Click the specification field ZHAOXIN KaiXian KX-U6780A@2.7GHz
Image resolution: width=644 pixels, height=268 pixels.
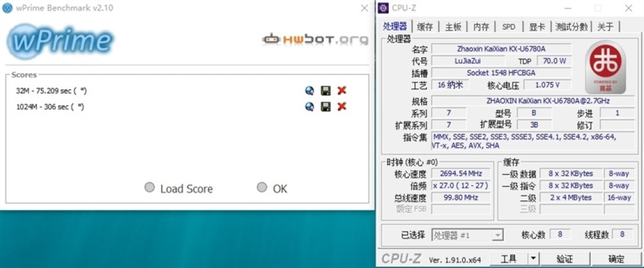[534, 101]
